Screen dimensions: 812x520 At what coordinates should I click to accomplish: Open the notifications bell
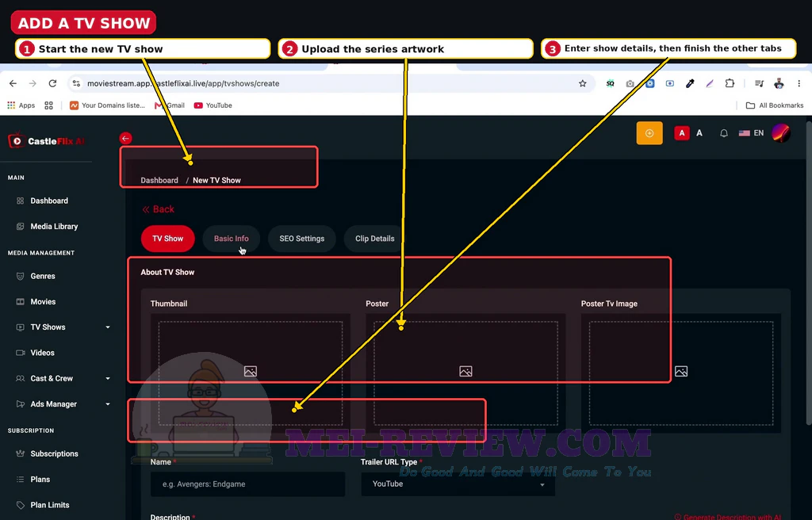coord(724,133)
